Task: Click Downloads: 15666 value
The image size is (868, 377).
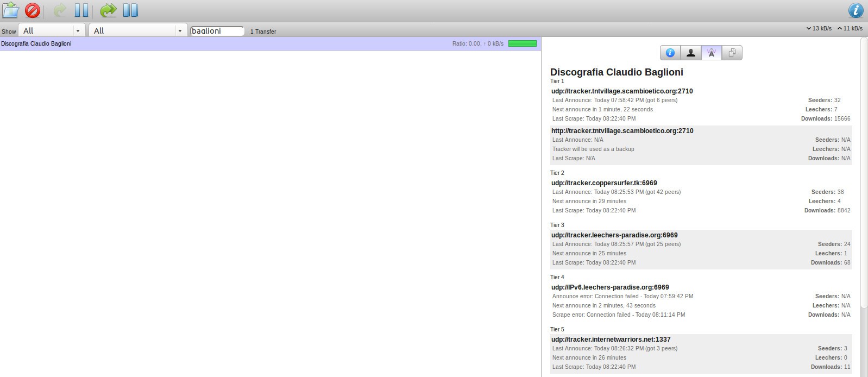Action: tap(826, 119)
